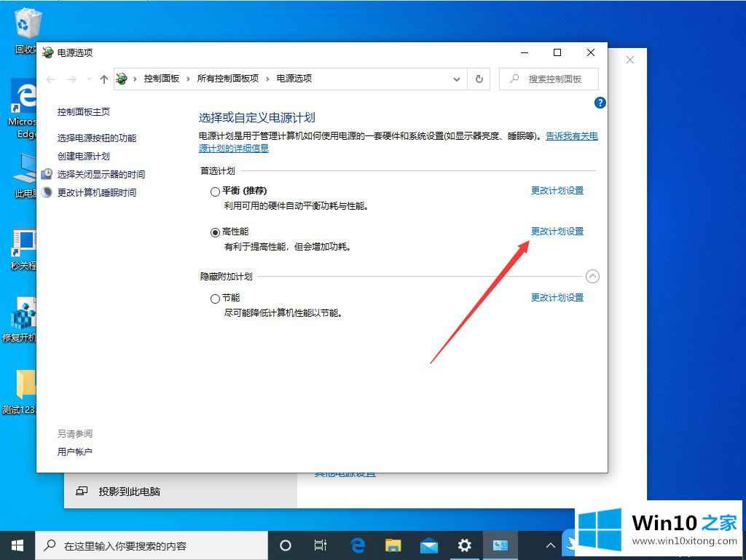Collapse the 隐藏附加计划 section
This screenshot has width=746, height=560.
coord(592,277)
